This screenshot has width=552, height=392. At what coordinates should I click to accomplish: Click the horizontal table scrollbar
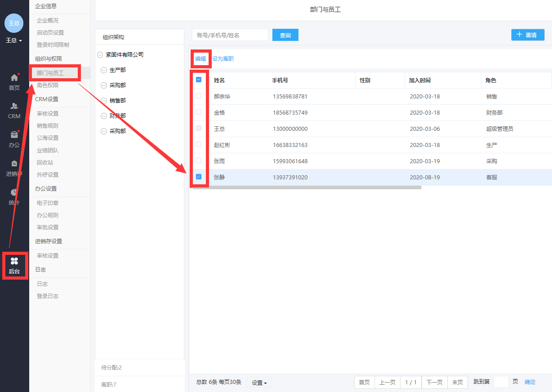307,187
